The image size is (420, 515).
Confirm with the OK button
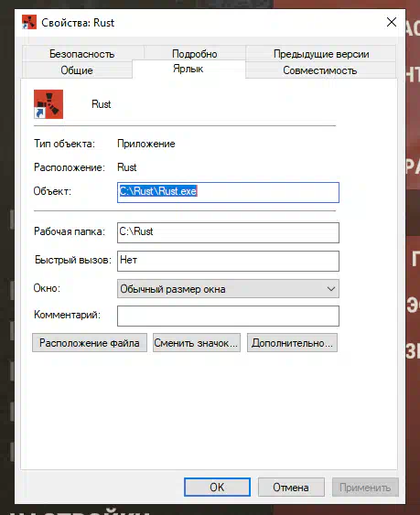pos(217,487)
